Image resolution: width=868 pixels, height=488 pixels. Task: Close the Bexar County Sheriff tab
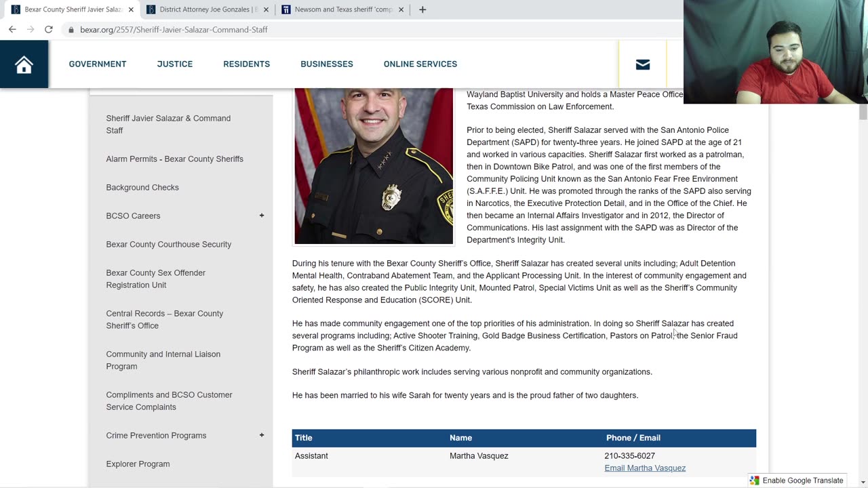click(131, 9)
